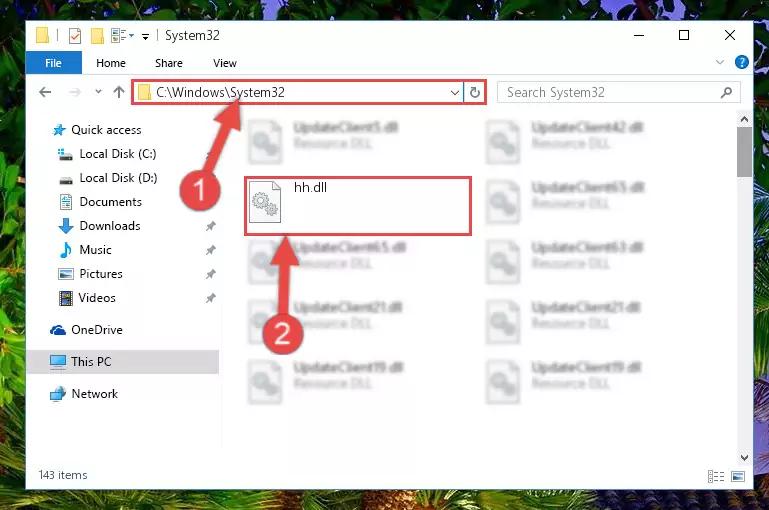769x510 pixels.
Task: Open Downloads in the navigation pane
Action: click(x=100, y=226)
